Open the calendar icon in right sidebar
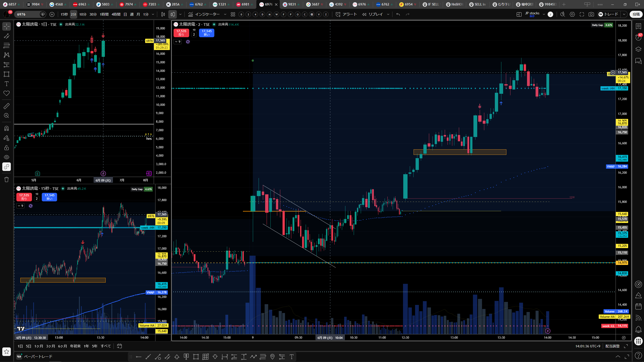This screenshot has height=362, width=644. pyautogui.click(x=638, y=306)
